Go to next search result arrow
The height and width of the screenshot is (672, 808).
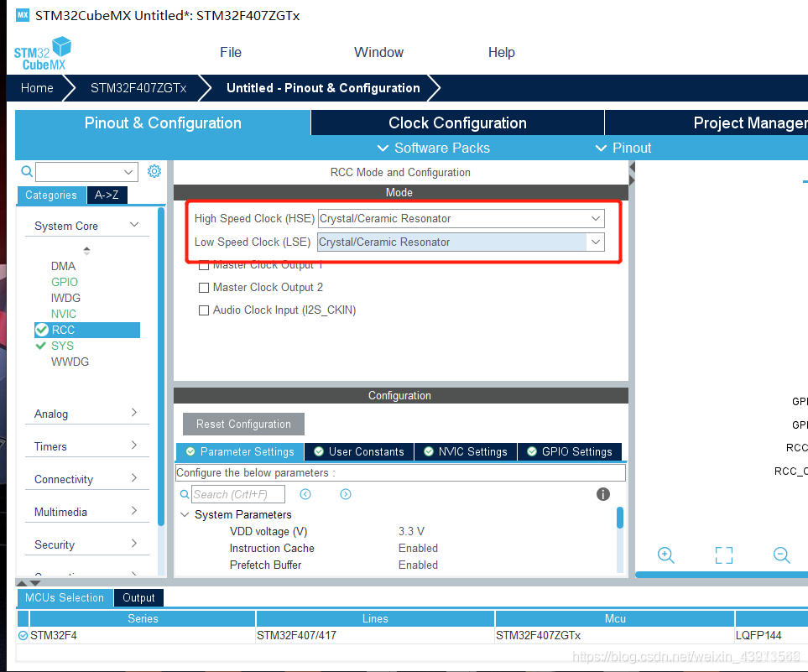coord(345,494)
